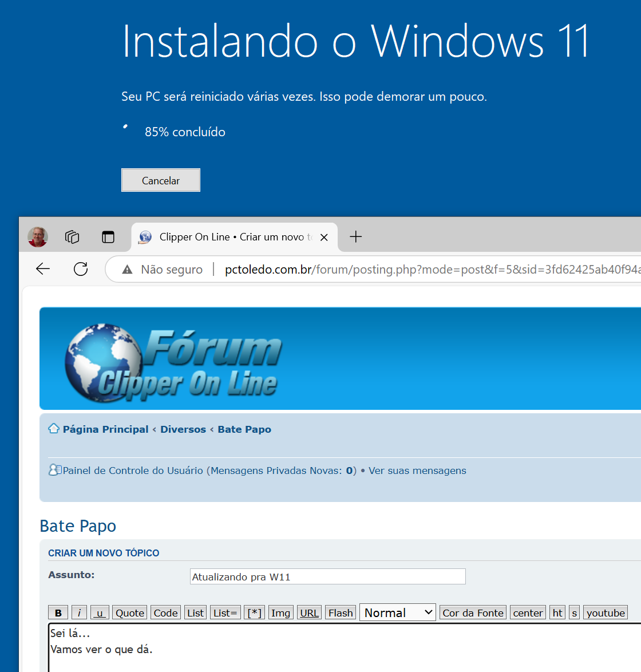Go back to previous page

point(43,269)
